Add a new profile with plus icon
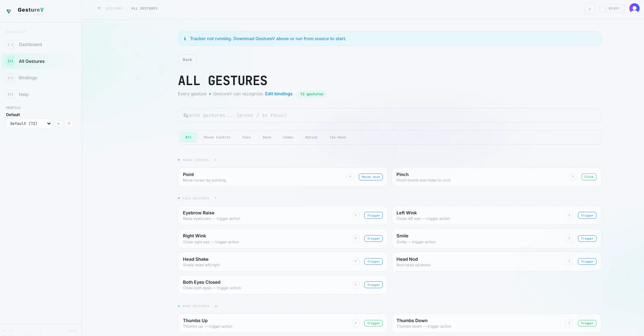 (x=58, y=123)
